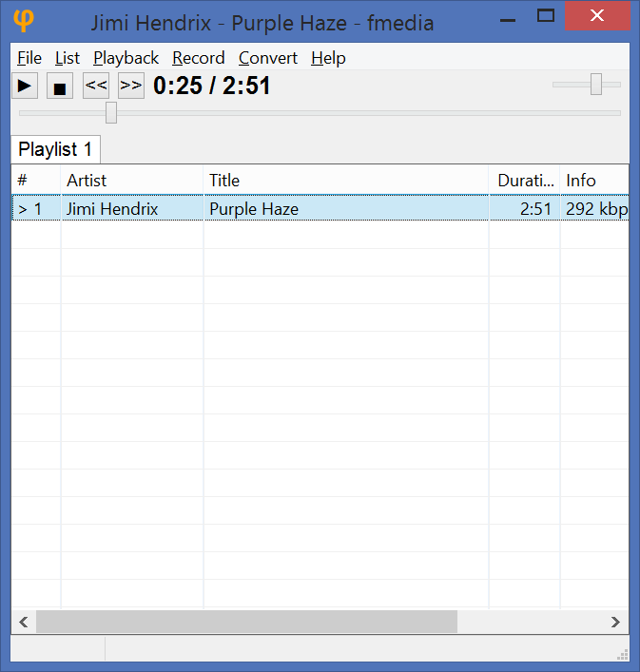Click the 2:51 duration cell
640x672 pixels.
(x=524, y=209)
